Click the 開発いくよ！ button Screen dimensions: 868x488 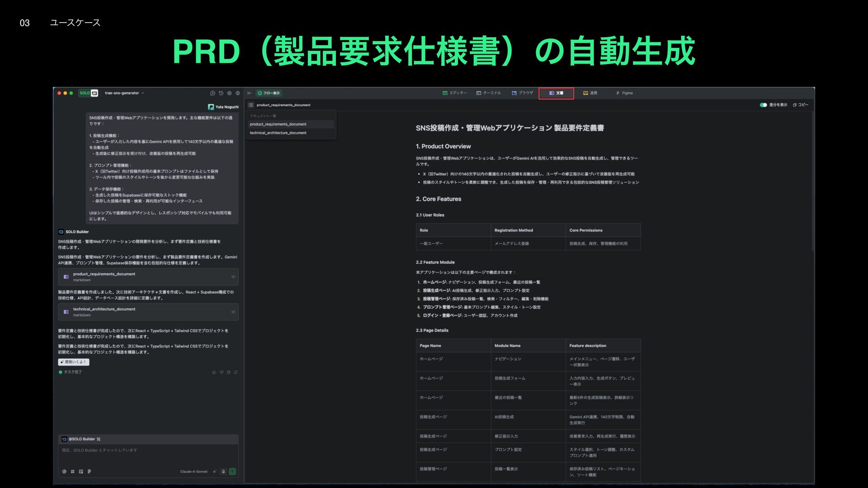click(x=74, y=362)
